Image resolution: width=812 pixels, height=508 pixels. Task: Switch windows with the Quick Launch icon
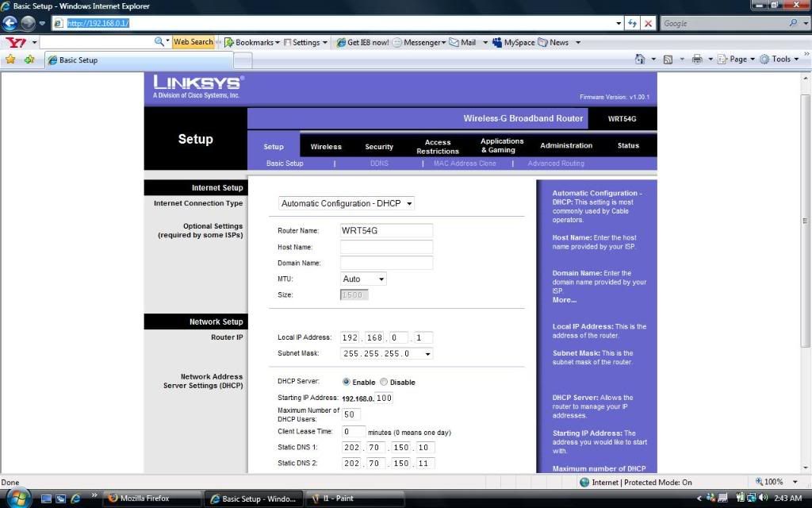click(61, 498)
